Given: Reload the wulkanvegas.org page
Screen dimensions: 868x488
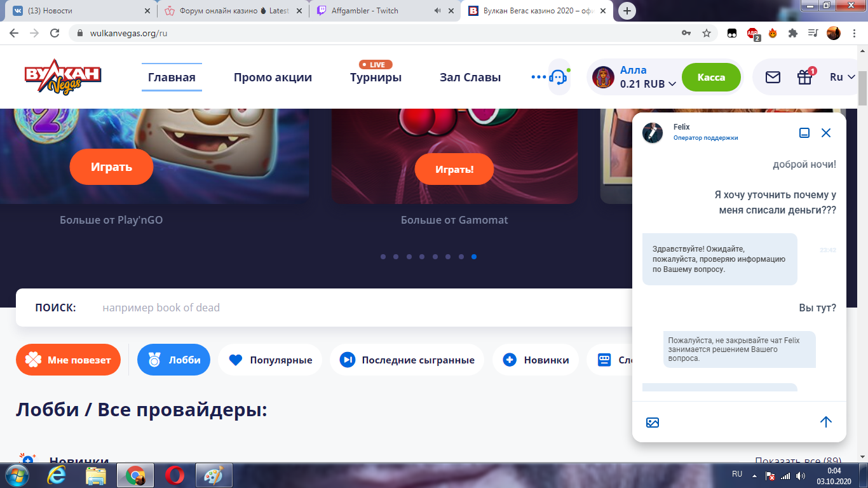Looking at the screenshot, I should tap(55, 33).
